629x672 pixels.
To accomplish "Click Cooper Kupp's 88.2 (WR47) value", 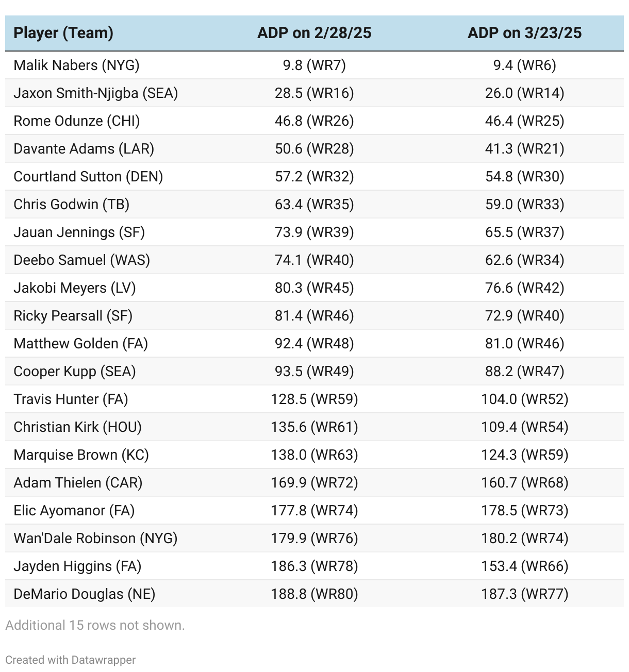I will (524, 372).
